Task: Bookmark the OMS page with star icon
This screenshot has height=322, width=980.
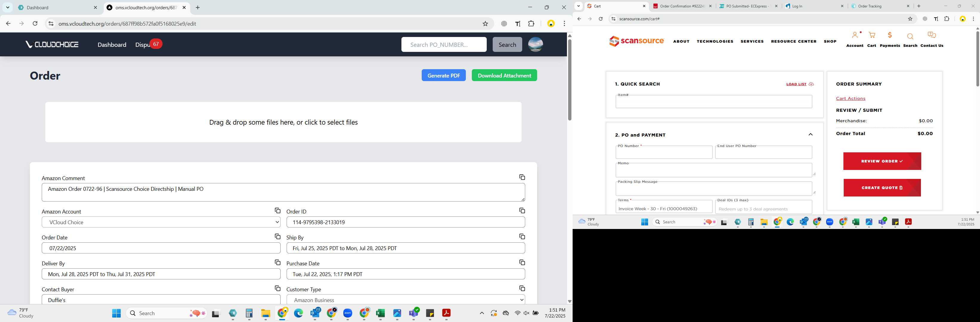Action: pyautogui.click(x=485, y=24)
